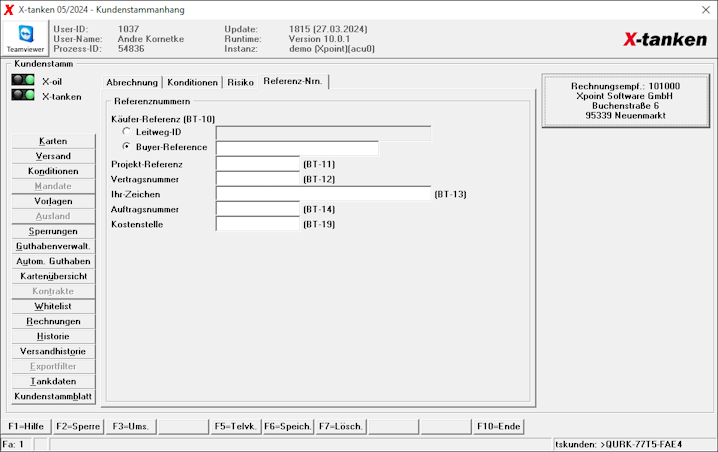Save with the F6=Speich. button

pyautogui.click(x=288, y=426)
